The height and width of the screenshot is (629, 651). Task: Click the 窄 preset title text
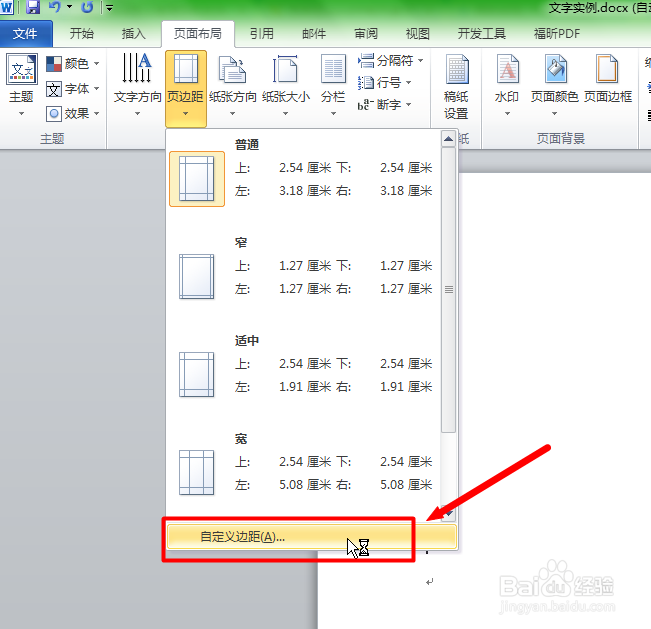241,242
